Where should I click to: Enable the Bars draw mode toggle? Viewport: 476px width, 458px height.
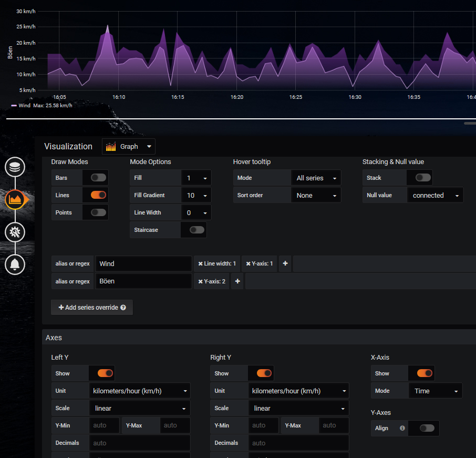click(x=99, y=178)
